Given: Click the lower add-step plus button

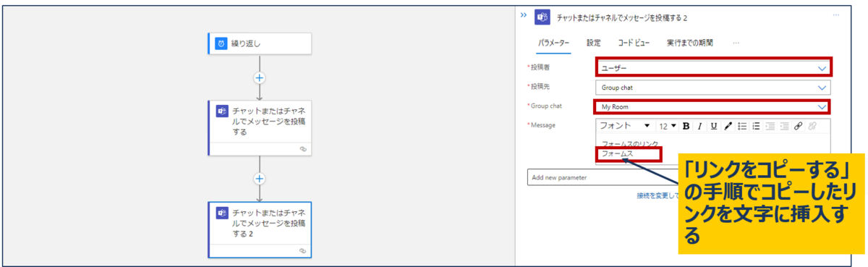Looking at the screenshot, I should [x=259, y=179].
